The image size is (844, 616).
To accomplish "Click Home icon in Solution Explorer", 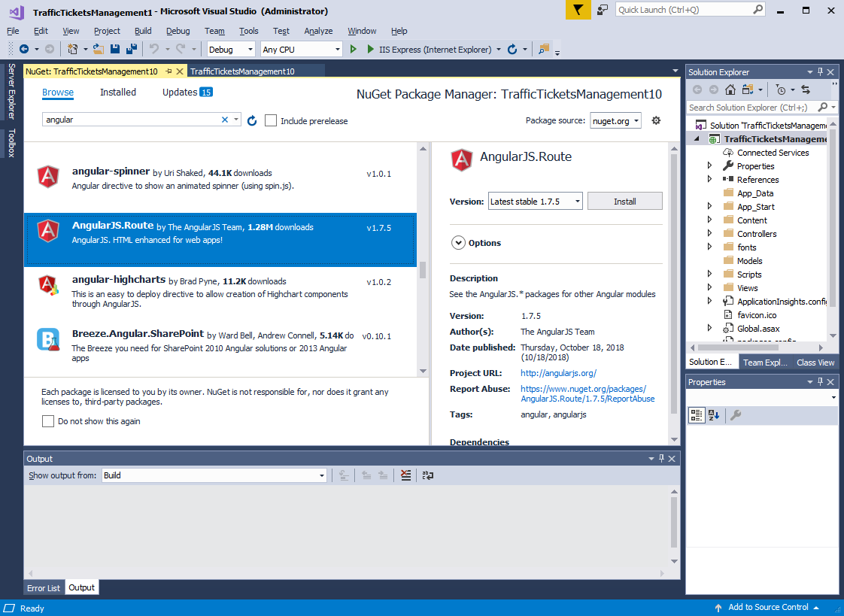I will coord(730,90).
